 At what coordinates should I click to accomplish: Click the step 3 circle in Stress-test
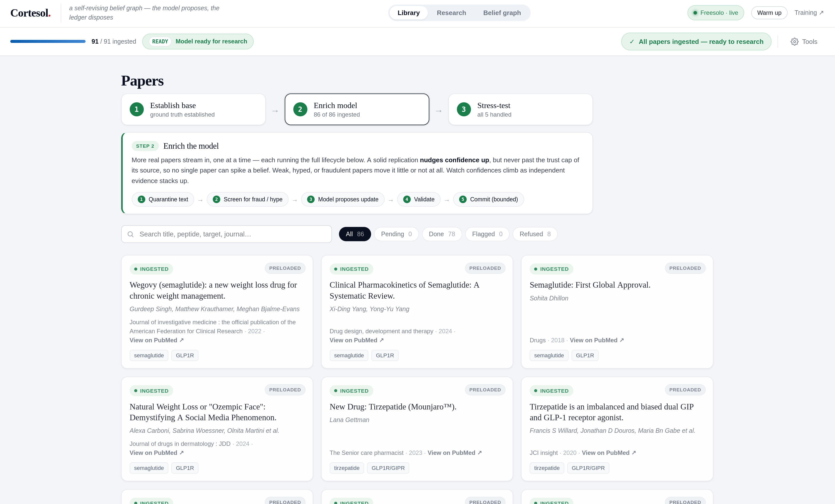click(464, 109)
